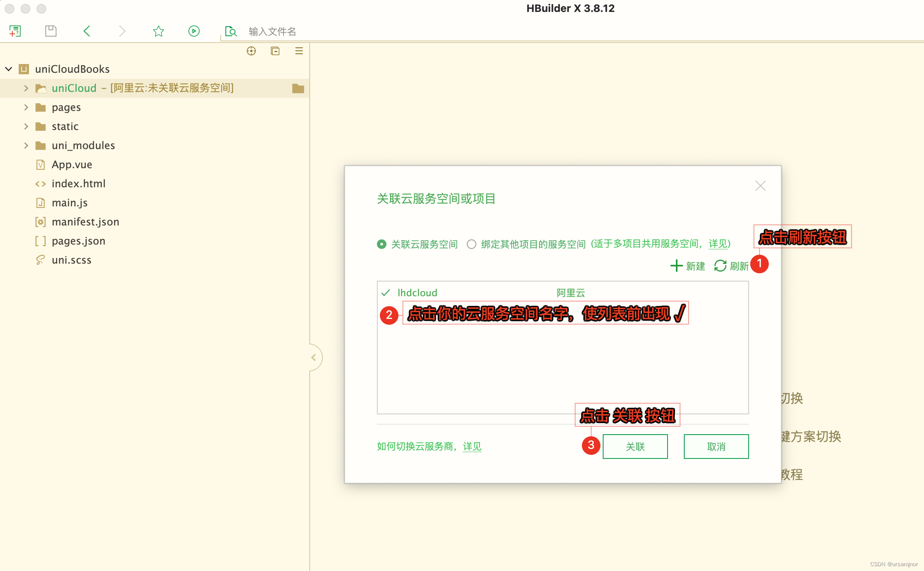This screenshot has height=571, width=924.
Task: Select the 关联云服务空间 radio button
Action: tap(382, 244)
